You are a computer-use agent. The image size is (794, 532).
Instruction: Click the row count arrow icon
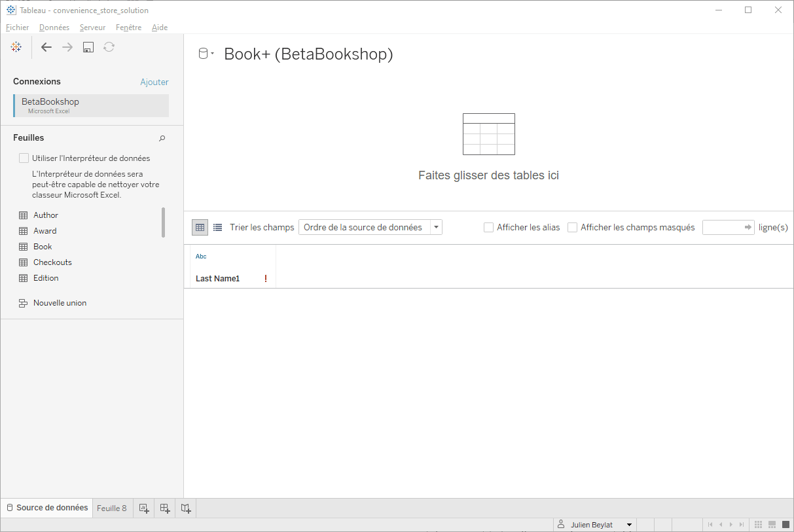748,227
